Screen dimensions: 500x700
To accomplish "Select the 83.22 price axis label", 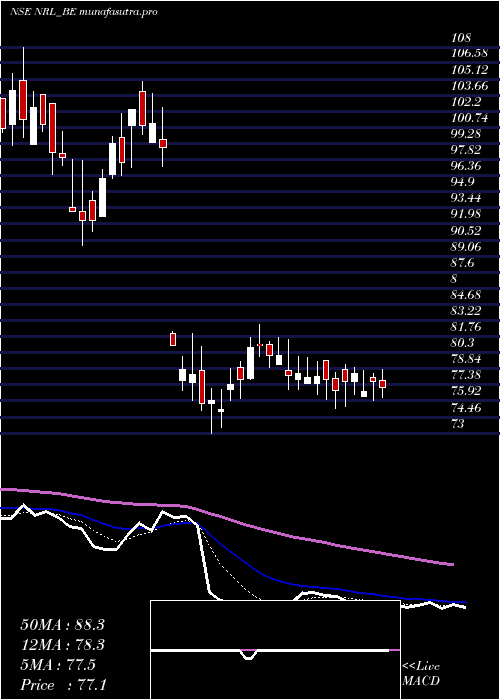I will [x=467, y=311].
